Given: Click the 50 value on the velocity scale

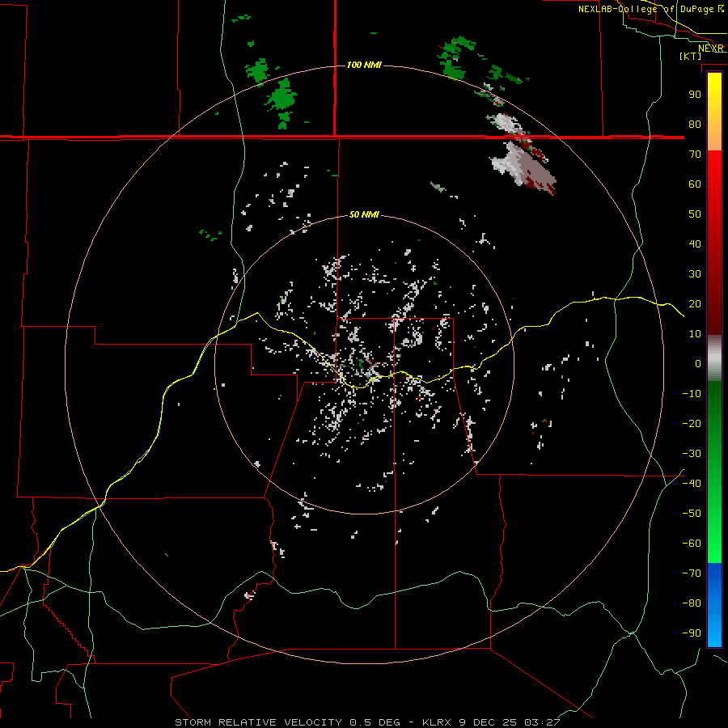Looking at the screenshot, I should coord(695,214).
